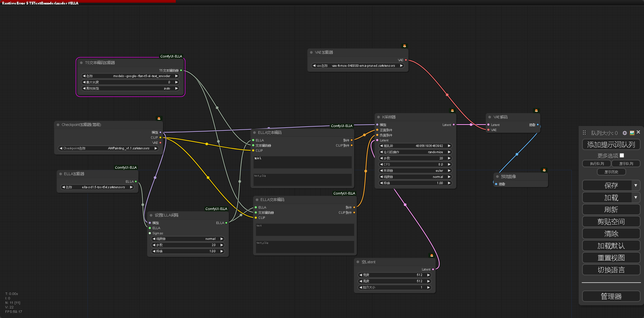This screenshot has height=318, width=644.
Task: Open 采样器 euler selector in K采样器
Action: [x=415, y=171]
